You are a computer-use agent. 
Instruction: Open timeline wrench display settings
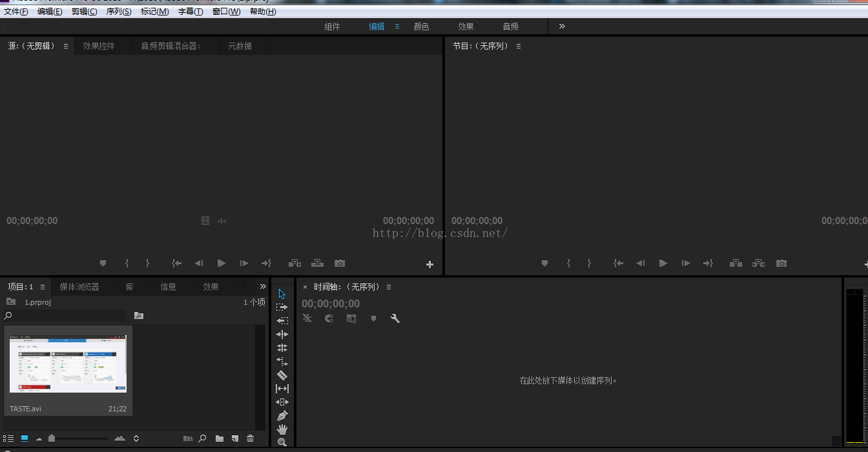tap(395, 318)
